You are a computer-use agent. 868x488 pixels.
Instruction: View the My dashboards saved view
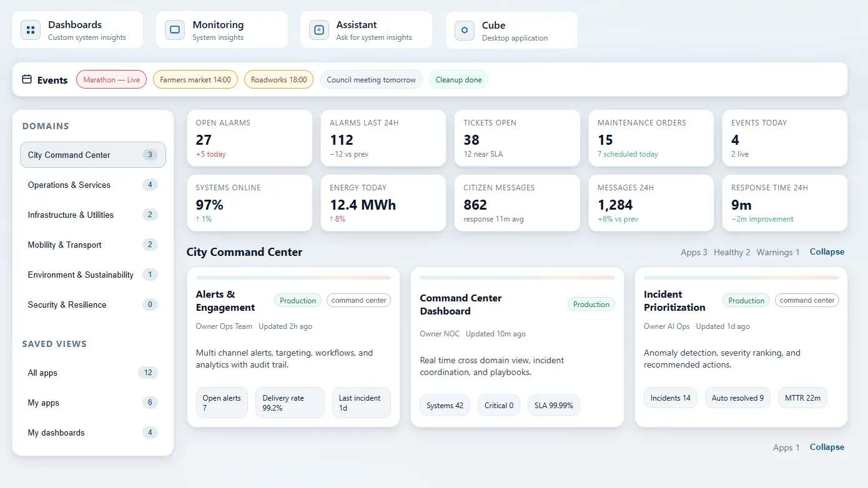[x=56, y=432]
